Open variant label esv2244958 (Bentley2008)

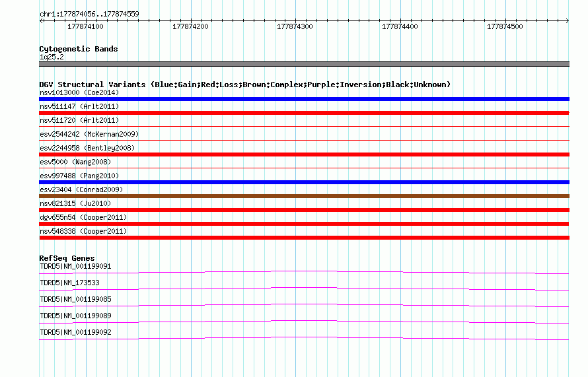coord(87,148)
